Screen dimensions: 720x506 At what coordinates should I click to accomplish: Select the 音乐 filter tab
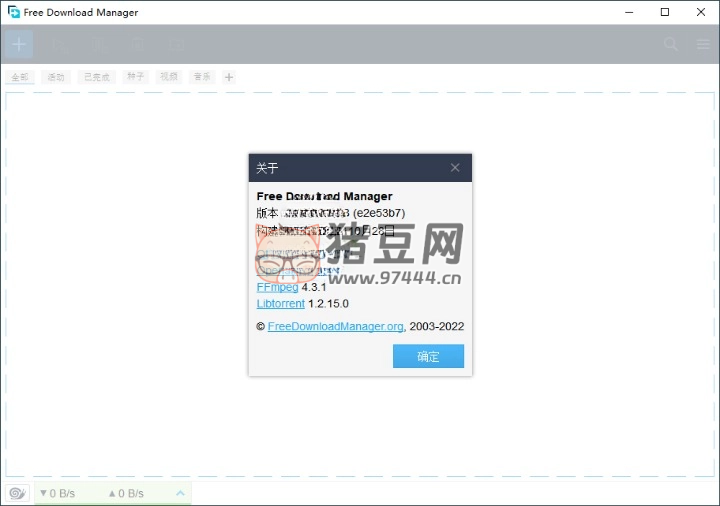click(202, 77)
